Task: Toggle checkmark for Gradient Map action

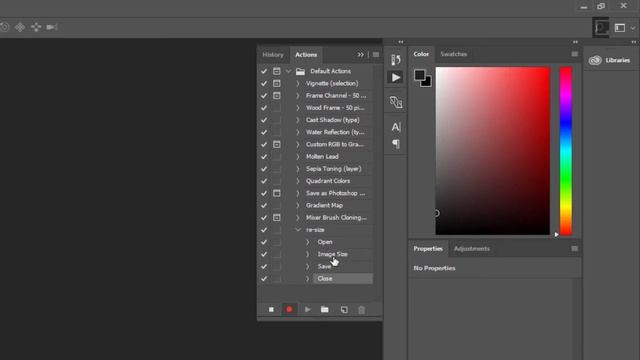Action: tap(264, 205)
